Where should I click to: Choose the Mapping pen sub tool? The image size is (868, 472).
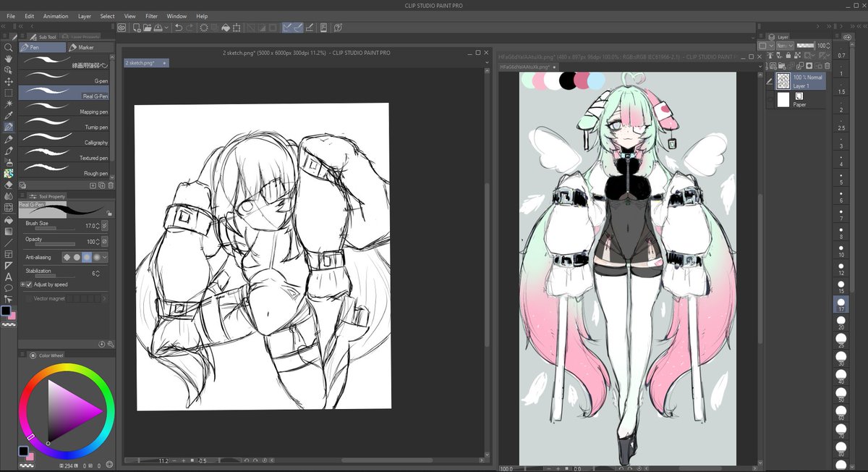[x=65, y=109]
